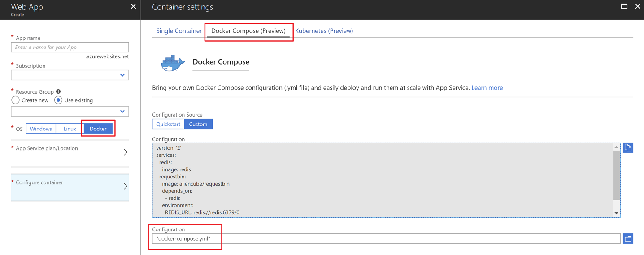Select the Create new radio button
644x255 pixels.
pyautogui.click(x=15, y=100)
